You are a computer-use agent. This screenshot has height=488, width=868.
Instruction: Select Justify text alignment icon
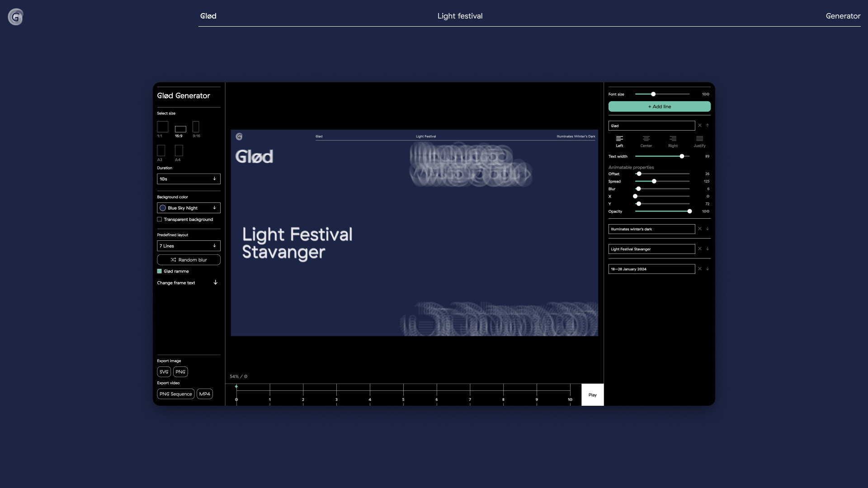tap(699, 139)
